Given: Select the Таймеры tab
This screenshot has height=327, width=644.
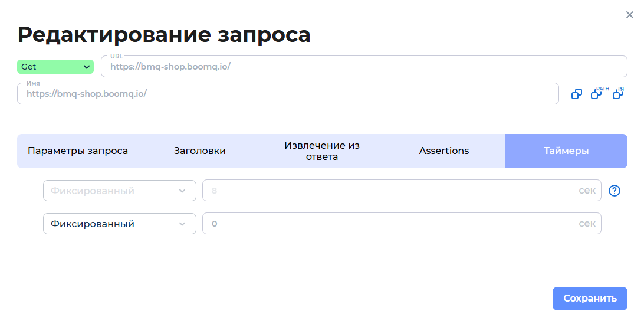Looking at the screenshot, I should pos(566,151).
